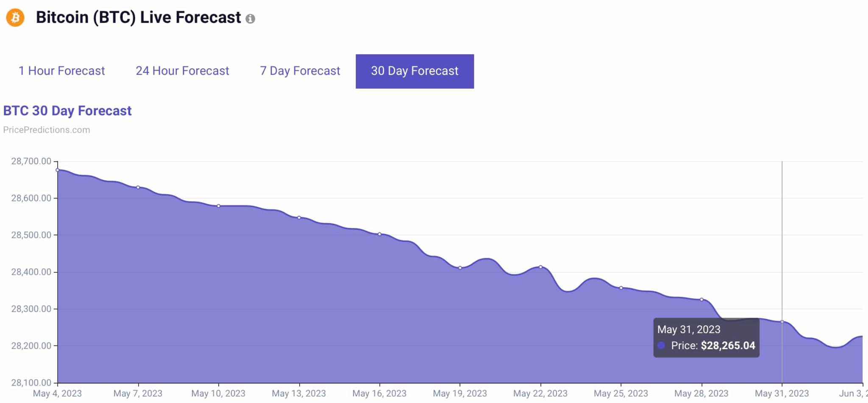This screenshot has height=403, width=868.
Task: Click the highlighted May 31 data point marker
Action: pos(782,322)
